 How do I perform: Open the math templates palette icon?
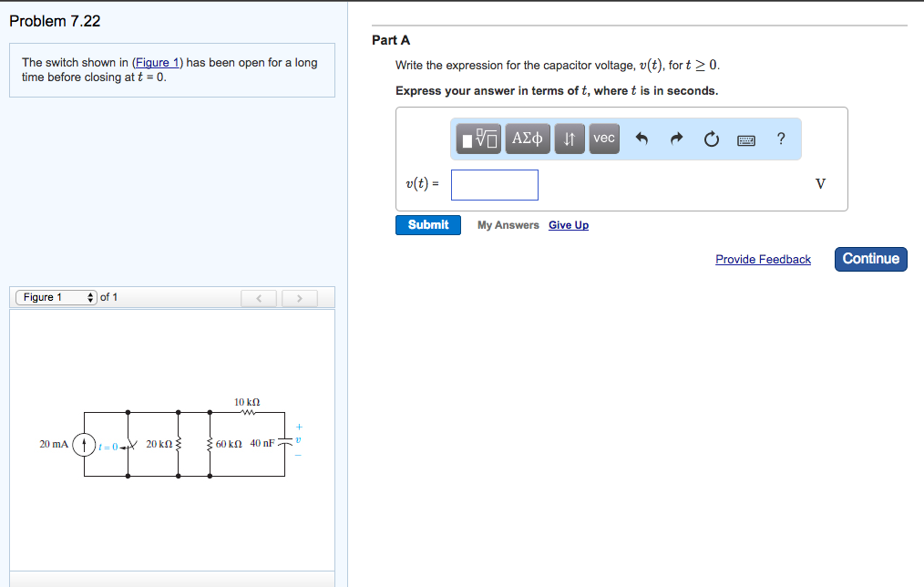pyautogui.click(x=477, y=139)
